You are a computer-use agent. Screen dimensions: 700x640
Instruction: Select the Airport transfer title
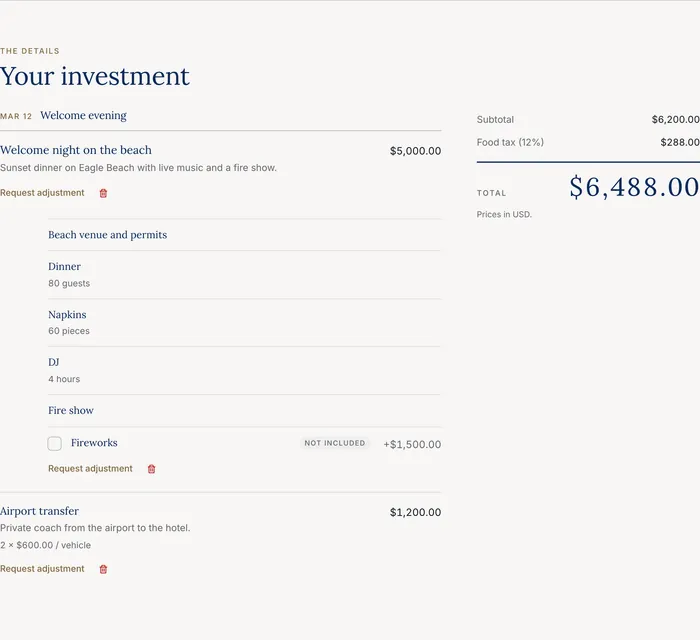pyautogui.click(x=39, y=511)
